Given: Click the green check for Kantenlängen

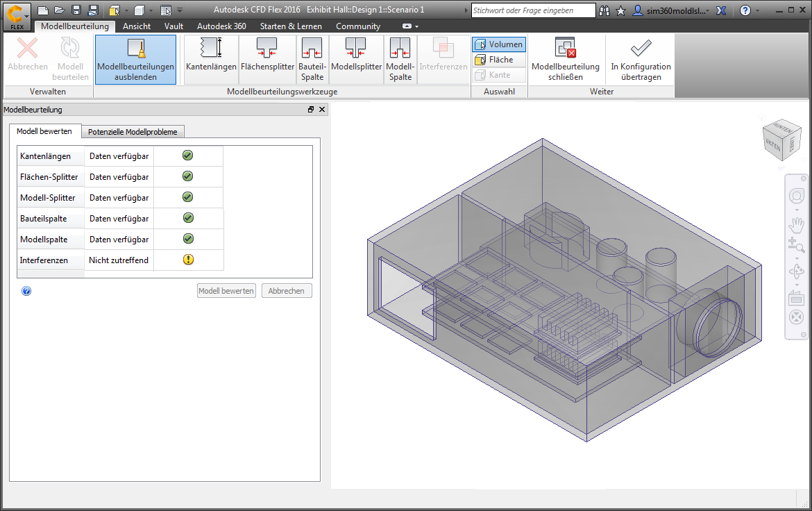Looking at the screenshot, I should [x=188, y=156].
